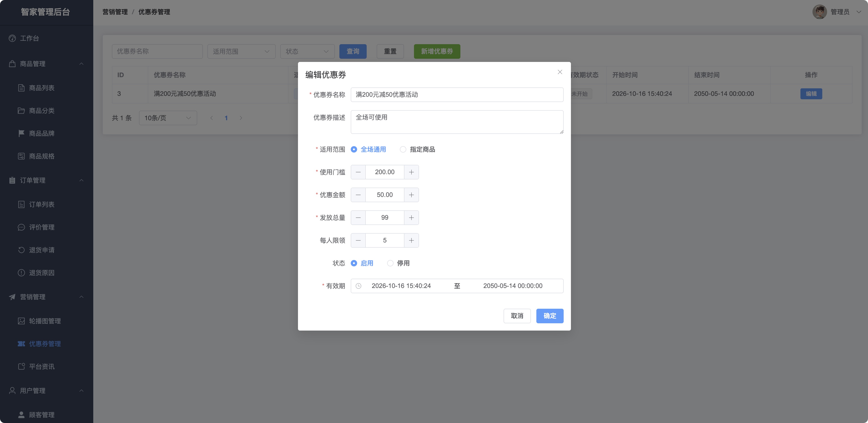Decrease 优惠金额 with minus button

click(x=358, y=195)
